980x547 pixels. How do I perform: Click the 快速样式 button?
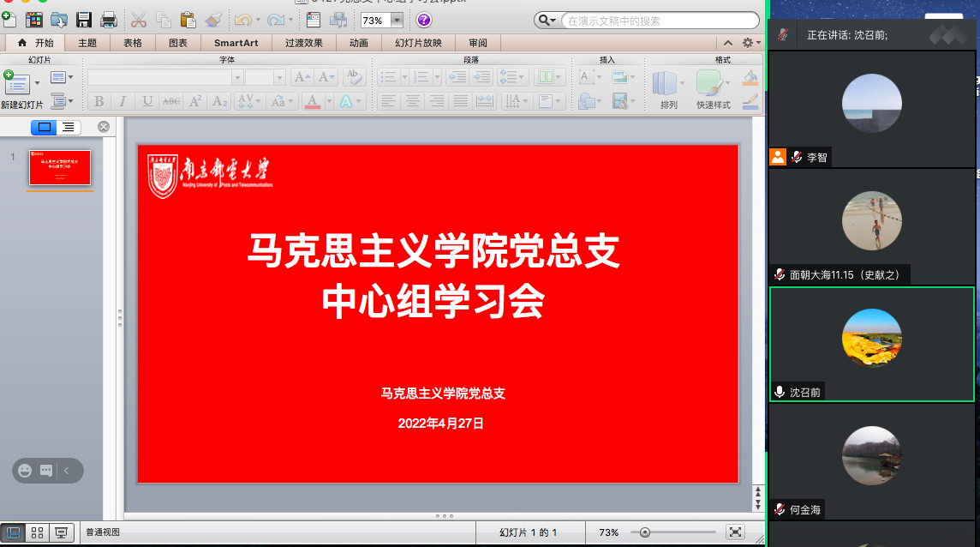coord(713,89)
